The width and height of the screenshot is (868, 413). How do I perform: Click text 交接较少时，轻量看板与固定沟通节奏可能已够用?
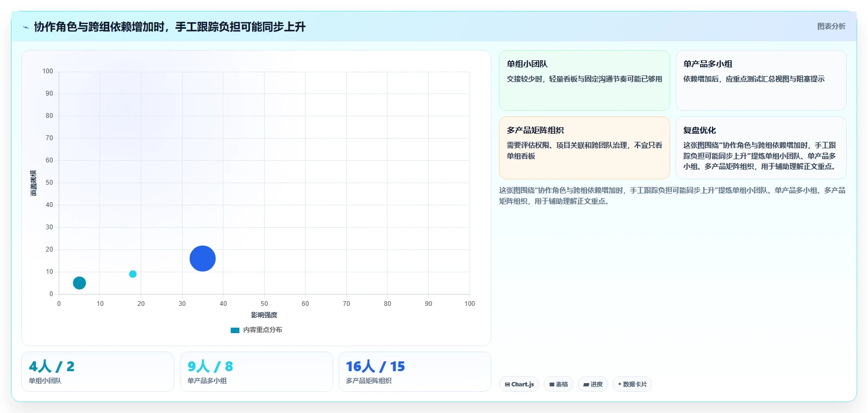point(584,79)
